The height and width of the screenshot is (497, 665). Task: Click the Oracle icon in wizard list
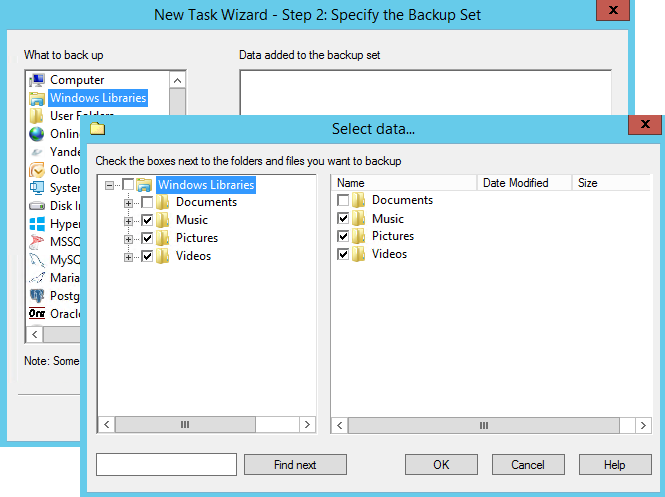pos(37,313)
